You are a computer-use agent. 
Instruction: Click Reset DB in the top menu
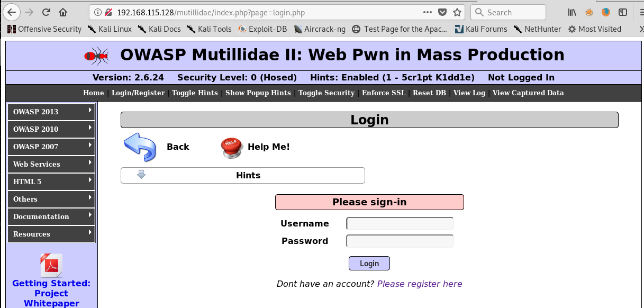click(429, 93)
